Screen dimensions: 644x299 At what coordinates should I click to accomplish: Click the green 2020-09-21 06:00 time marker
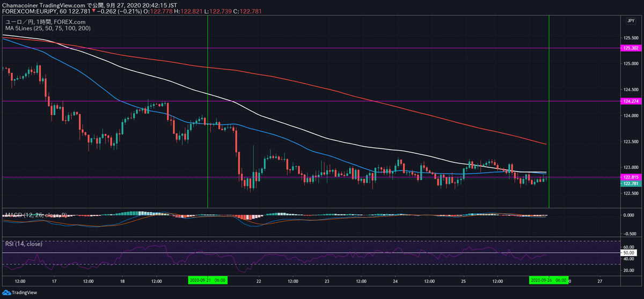tap(208, 280)
